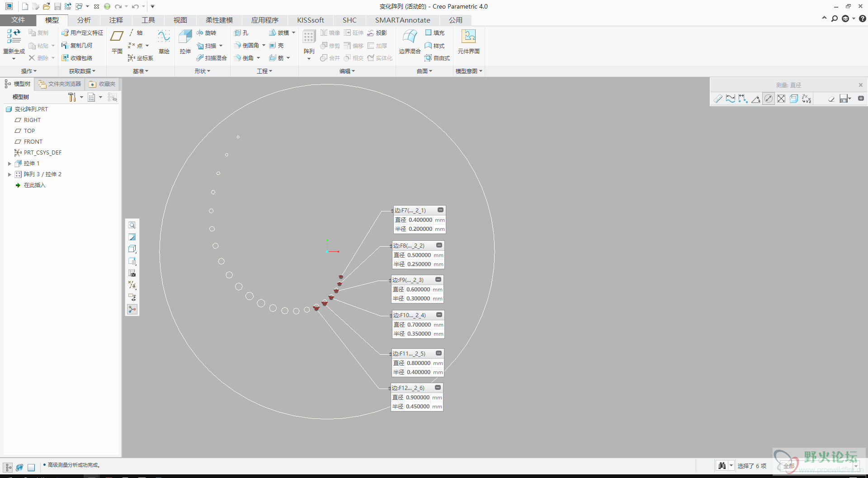The image size is (868, 478).
Task: Click the Refit zoom icon in graphics toolbar
Action: tap(132, 225)
